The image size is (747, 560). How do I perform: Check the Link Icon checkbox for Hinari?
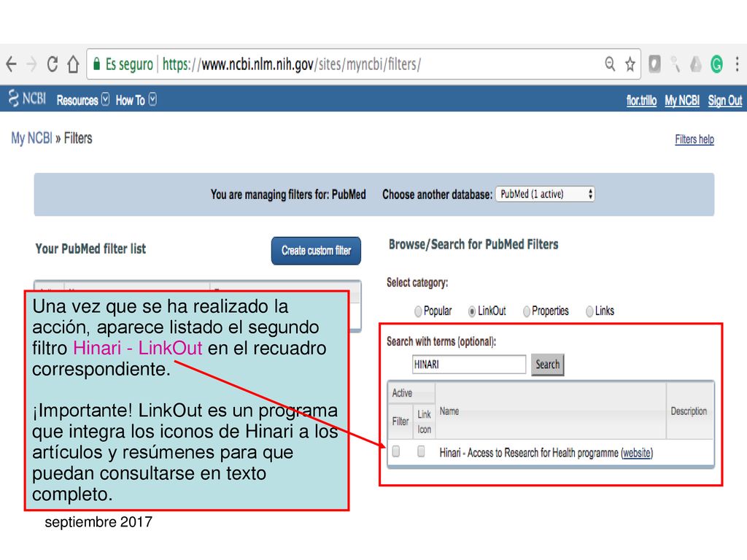pos(421,451)
